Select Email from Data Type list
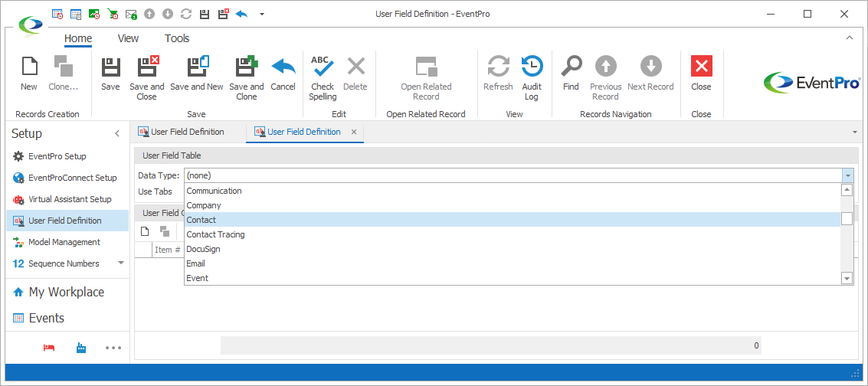The image size is (868, 386). 513,263
